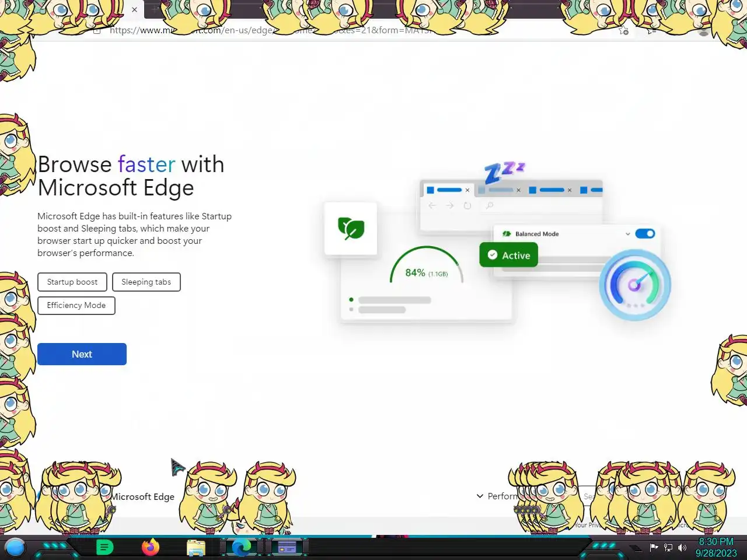Add this page to favorites star icon
Viewport: 747px width, 560px height.
623,30
